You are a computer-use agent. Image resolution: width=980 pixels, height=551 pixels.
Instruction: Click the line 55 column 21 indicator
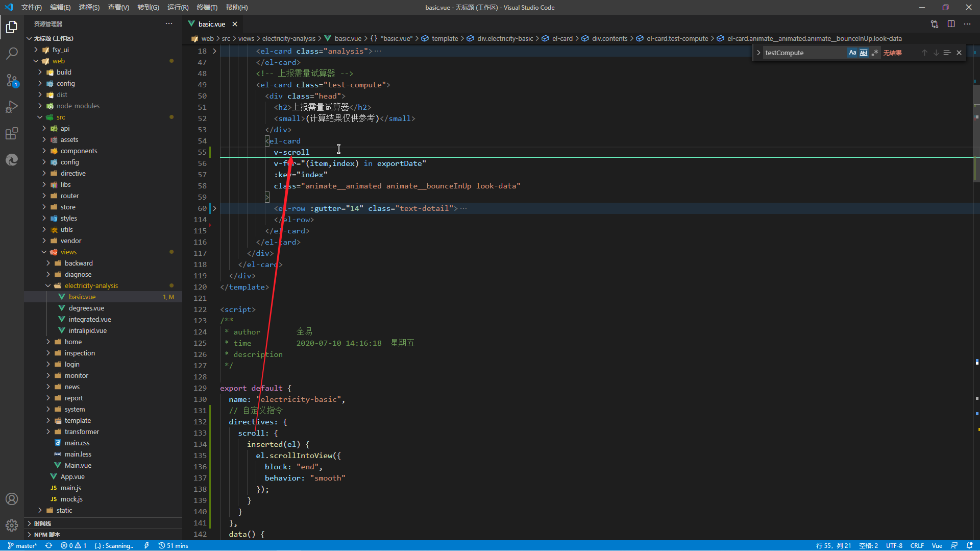834,545
